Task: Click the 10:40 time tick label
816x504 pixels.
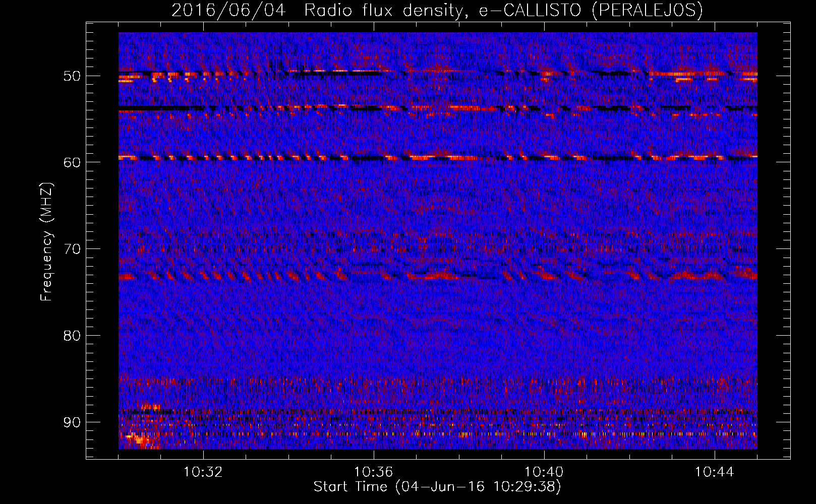Action: (544, 472)
